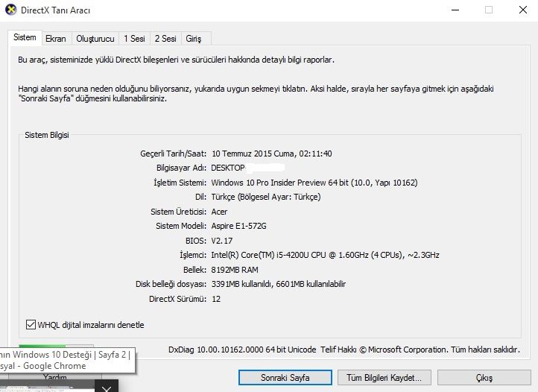Click the DirectX icon in the title bar
Image resolution: width=538 pixels, height=392 pixels.
[11, 10]
